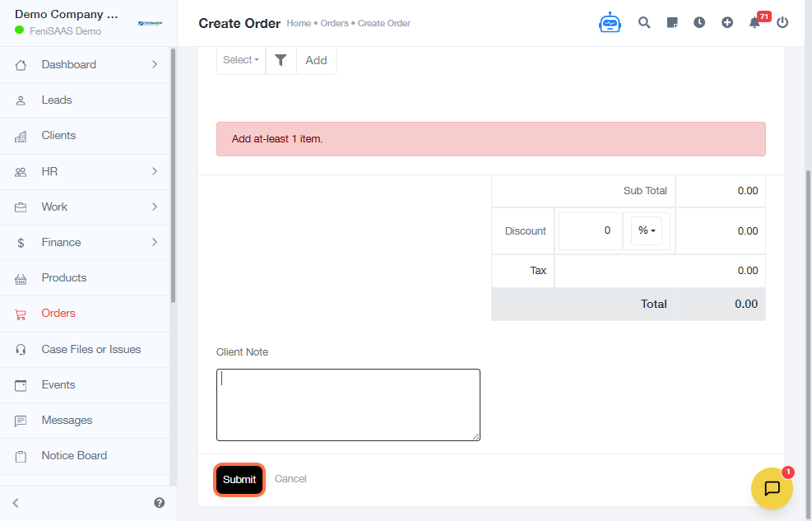Open the timer clock icon
Image resolution: width=812 pixels, height=521 pixels.
point(699,23)
